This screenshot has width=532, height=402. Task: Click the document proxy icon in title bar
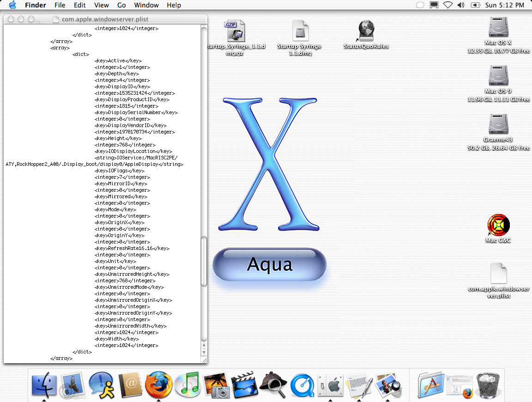(x=56, y=19)
